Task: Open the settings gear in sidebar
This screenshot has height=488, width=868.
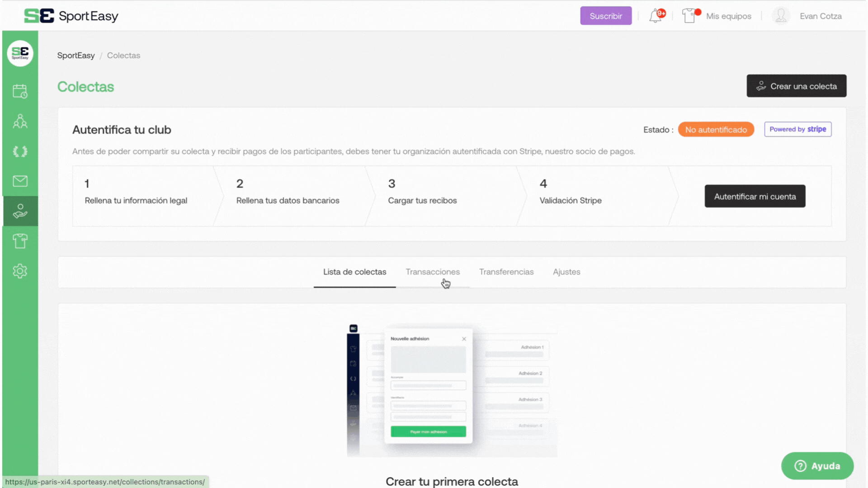Action: (x=20, y=271)
